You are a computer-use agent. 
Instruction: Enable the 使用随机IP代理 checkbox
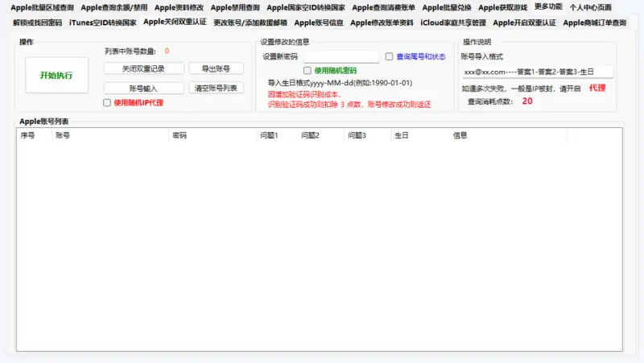pos(108,103)
